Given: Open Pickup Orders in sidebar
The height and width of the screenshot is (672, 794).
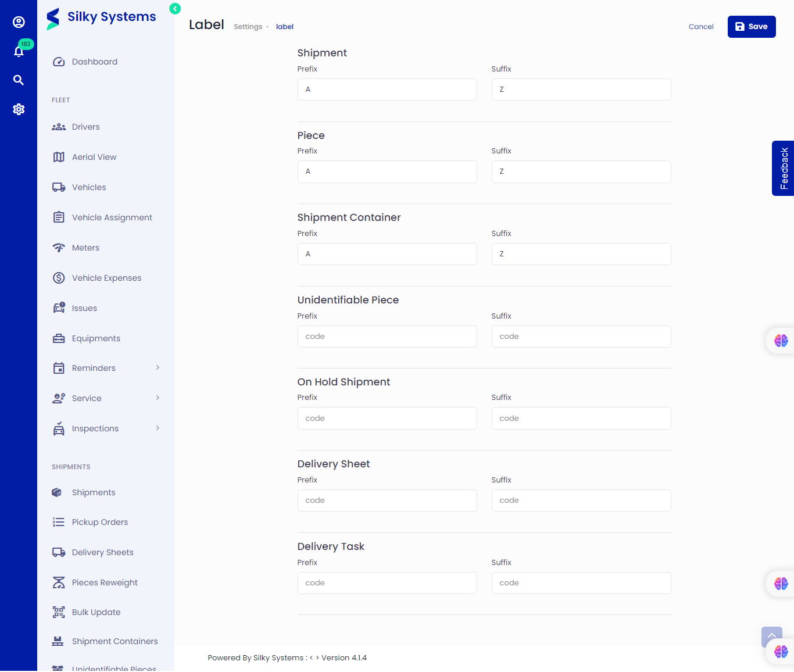Looking at the screenshot, I should click(x=99, y=522).
